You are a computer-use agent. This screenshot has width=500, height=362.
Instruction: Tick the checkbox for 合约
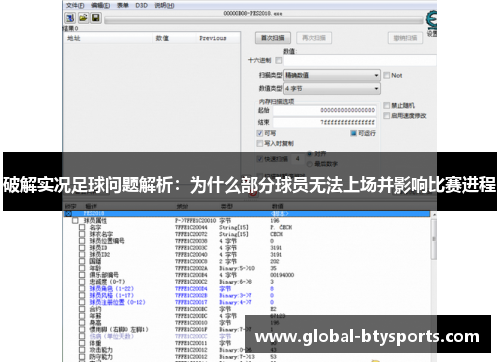click(x=82, y=309)
